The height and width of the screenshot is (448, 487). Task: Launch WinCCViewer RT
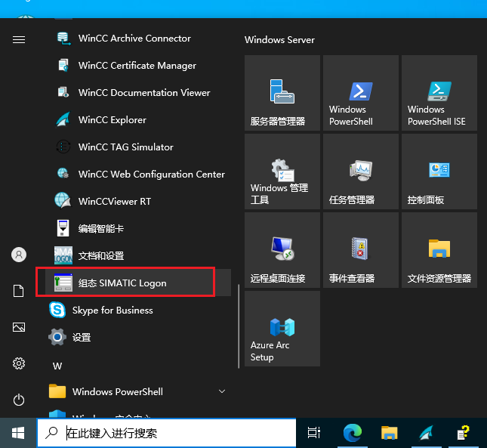(114, 202)
